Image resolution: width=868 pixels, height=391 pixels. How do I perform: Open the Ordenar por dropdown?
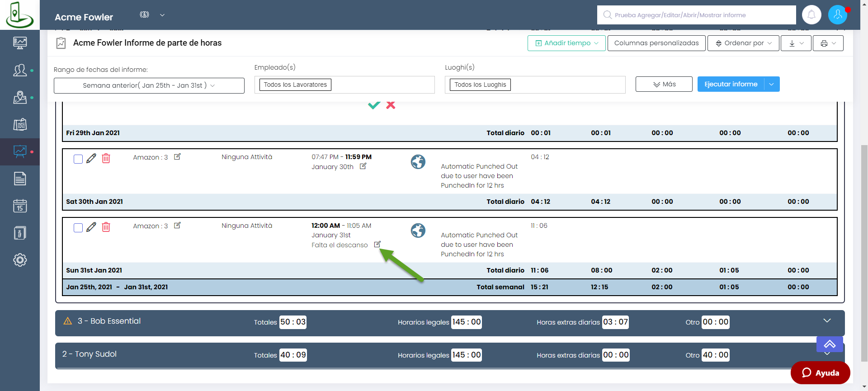click(743, 43)
